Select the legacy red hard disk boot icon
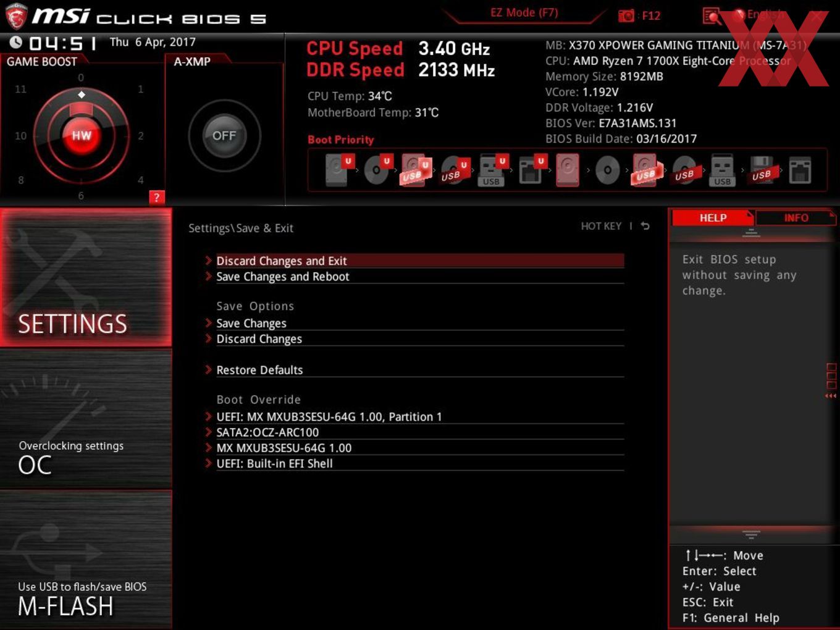The image size is (840, 630). click(568, 170)
